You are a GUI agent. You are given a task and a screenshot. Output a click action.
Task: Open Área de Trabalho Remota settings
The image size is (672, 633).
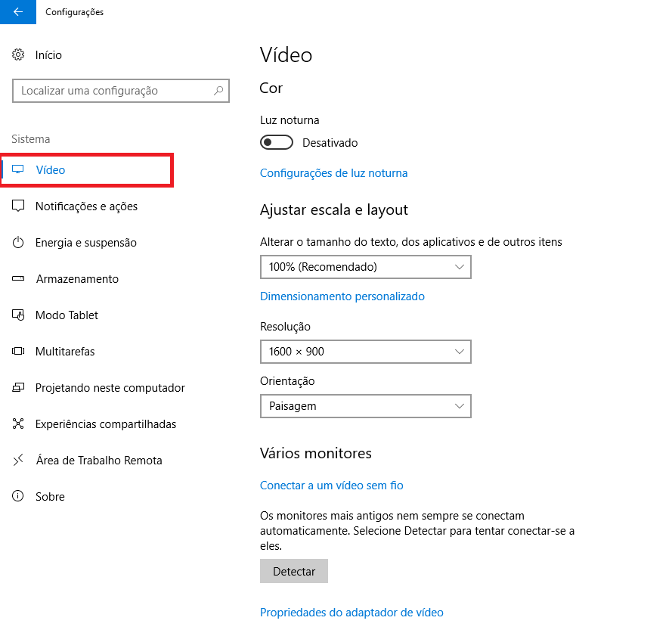coord(99,460)
